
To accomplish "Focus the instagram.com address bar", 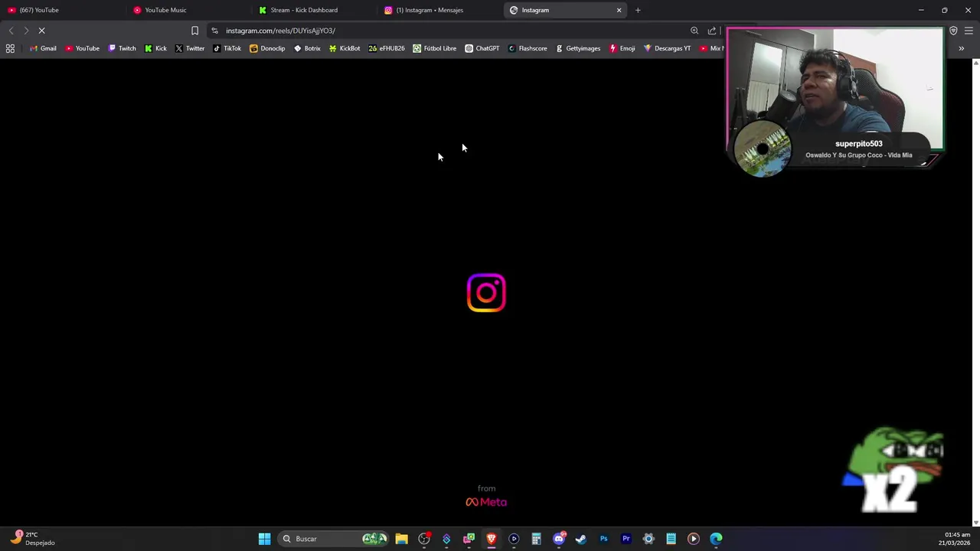I will coord(452,31).
